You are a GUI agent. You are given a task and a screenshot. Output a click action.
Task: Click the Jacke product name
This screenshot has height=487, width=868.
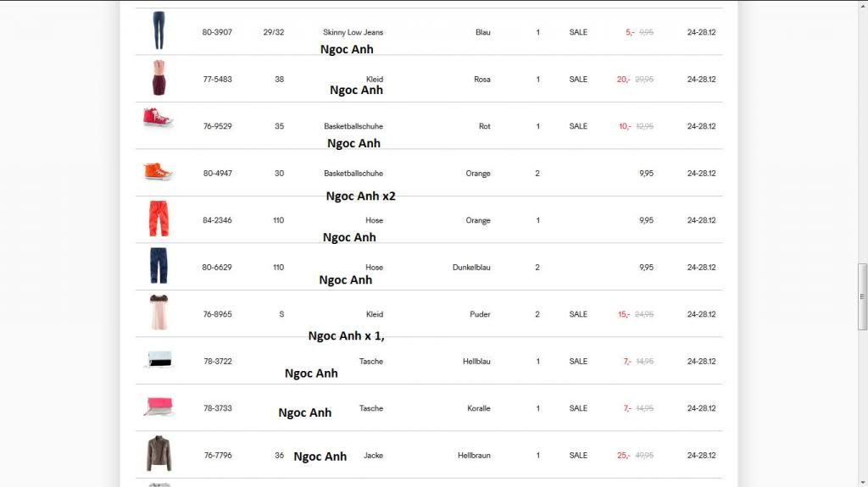point(373,456)
